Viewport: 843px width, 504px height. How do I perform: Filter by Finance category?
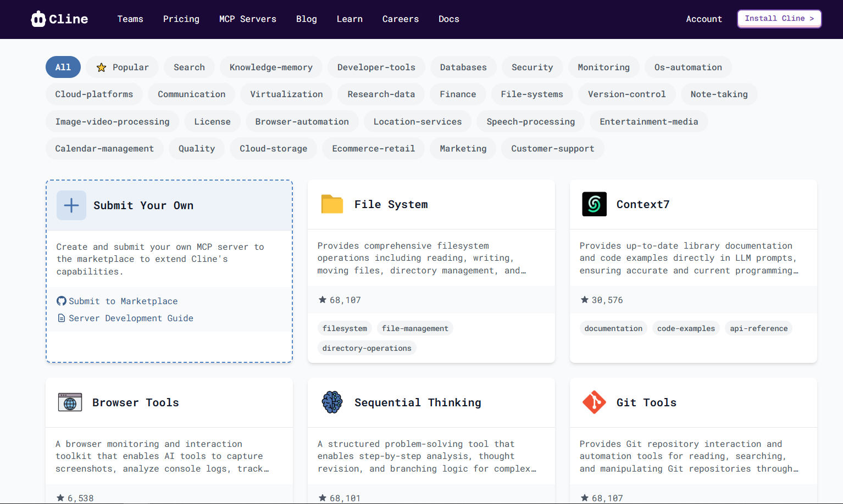pyautogui.click(x=458, y=94)
